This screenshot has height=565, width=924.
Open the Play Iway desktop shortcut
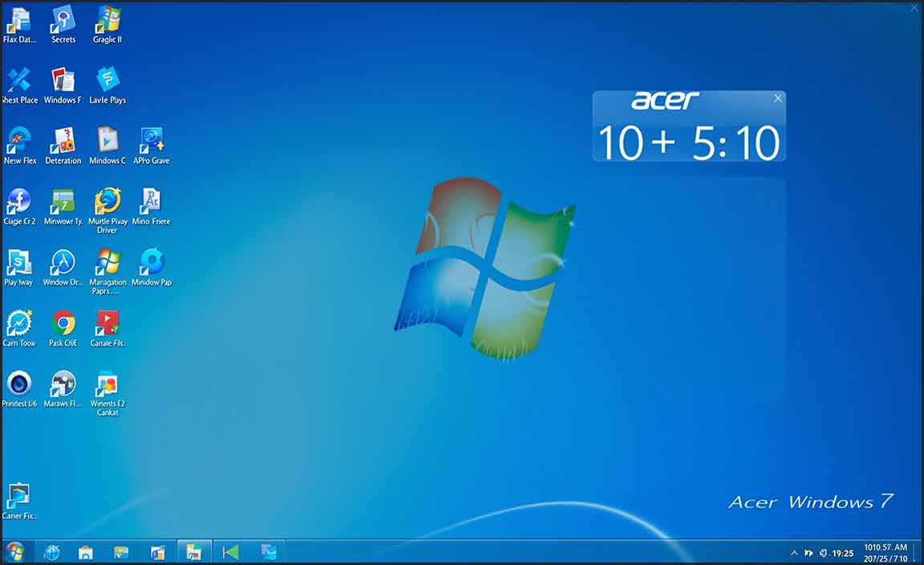(x=19, y=267)
